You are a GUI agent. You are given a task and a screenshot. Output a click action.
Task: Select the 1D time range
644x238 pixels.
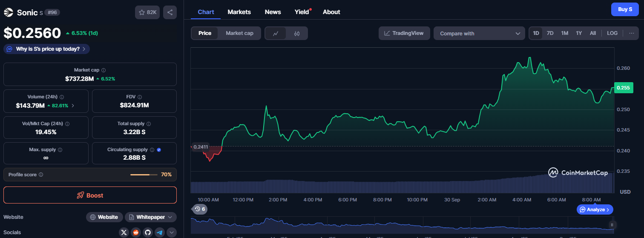coord(536,33)
